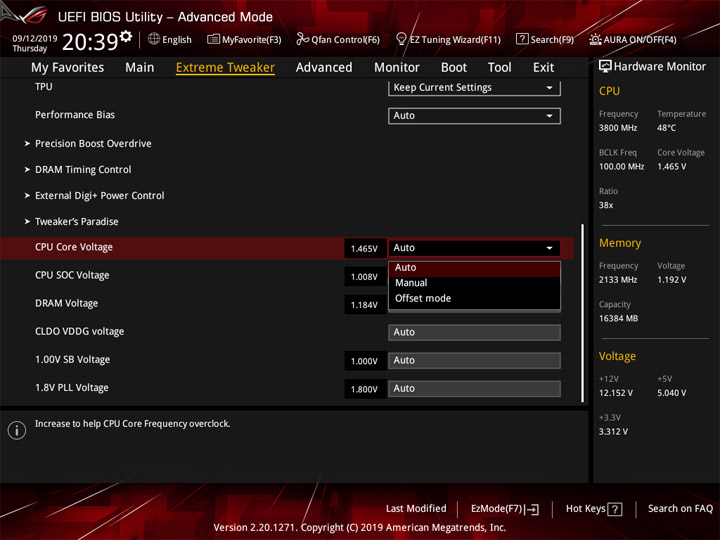Click CPU temperature 48°C value

(666, 128)
